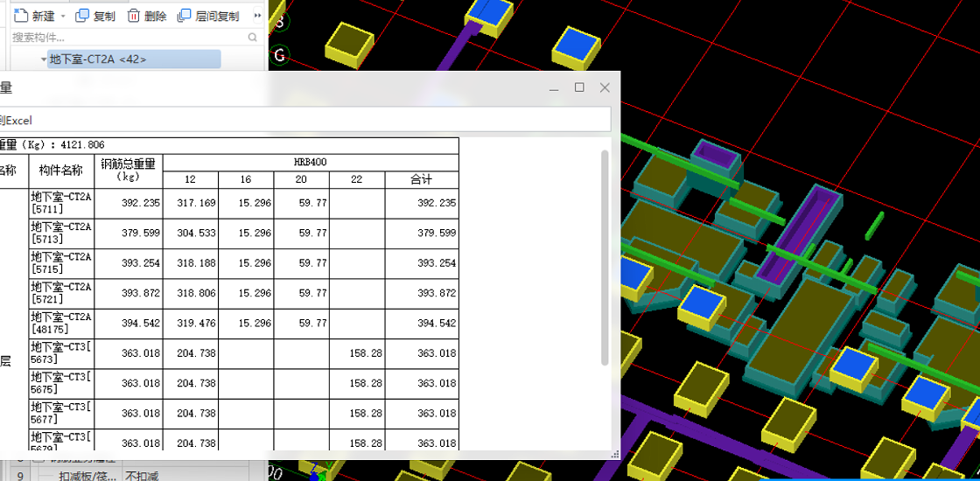Viewport: 980px width, 481px height.
Task: Select the diameter 16 column header
Action: coord(246,180)
